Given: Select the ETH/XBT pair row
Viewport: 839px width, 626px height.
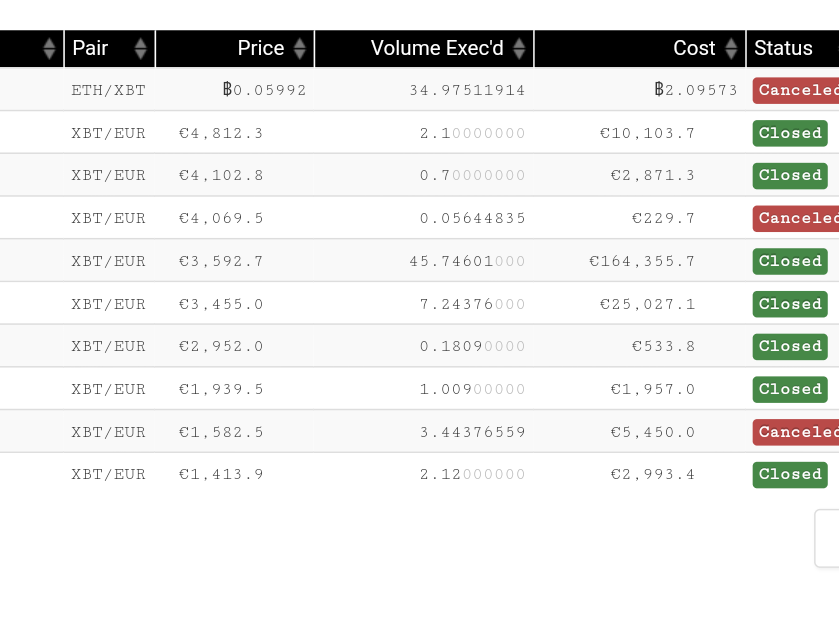Looking at the screenshot, I should pyautogui.click(x=420, y=90).
